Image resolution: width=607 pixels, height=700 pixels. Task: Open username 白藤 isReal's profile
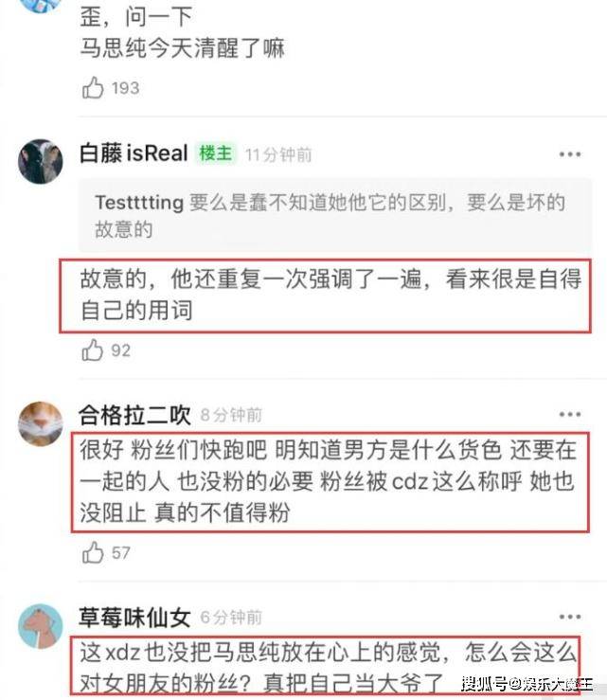[134, 153]
